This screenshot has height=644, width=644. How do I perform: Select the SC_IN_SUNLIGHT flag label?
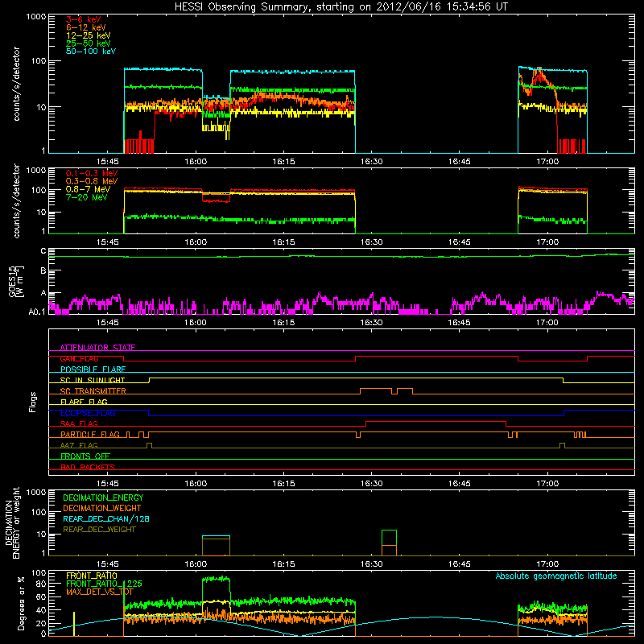(93, 380)
